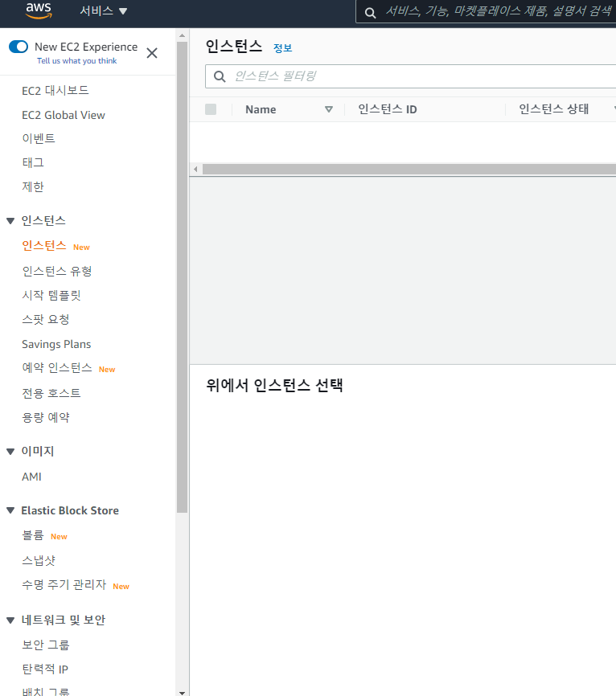This screenshot has width=616, height=696.
Task: Open 보안 그룹 security groups
Action: pos(46,645)
